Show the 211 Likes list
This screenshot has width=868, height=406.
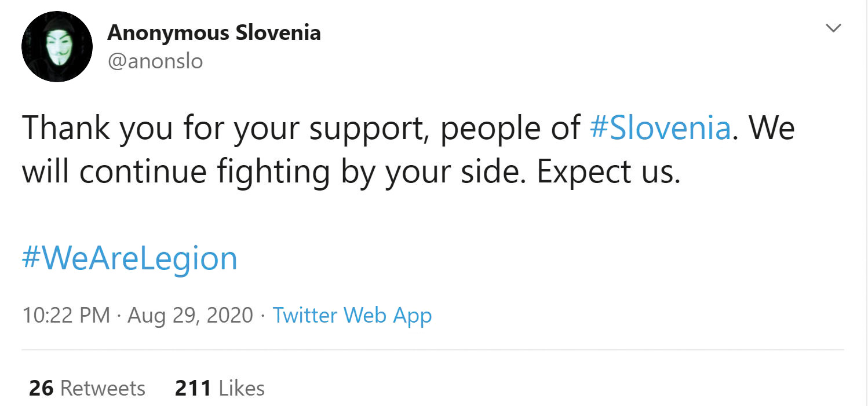220,388
